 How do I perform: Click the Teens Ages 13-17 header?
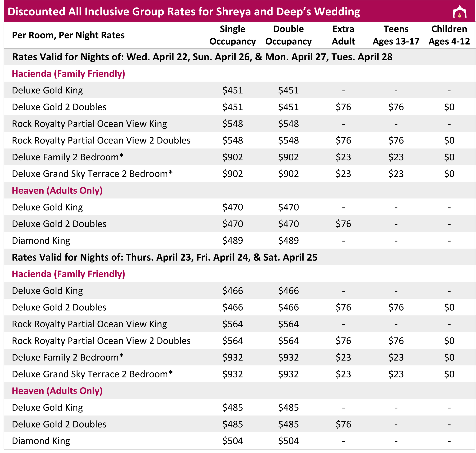[396, 35]
